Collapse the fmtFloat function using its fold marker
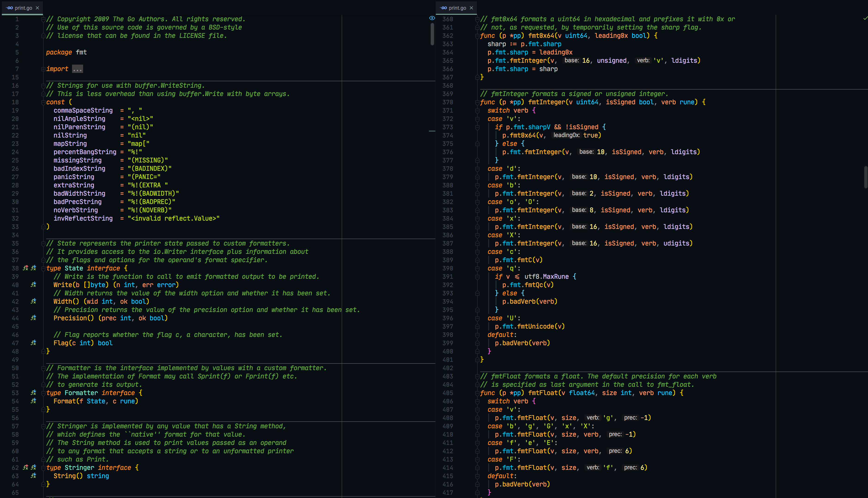The image size is (868, 498). [x=477, y=393]
